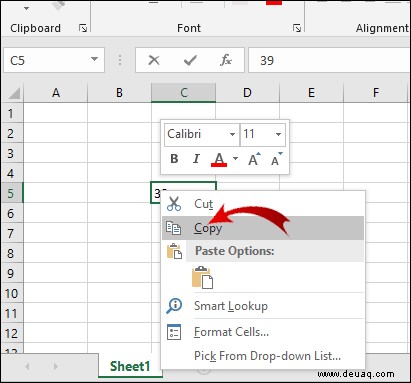Cancel the entry with the X icon

[x=154, y=60]
